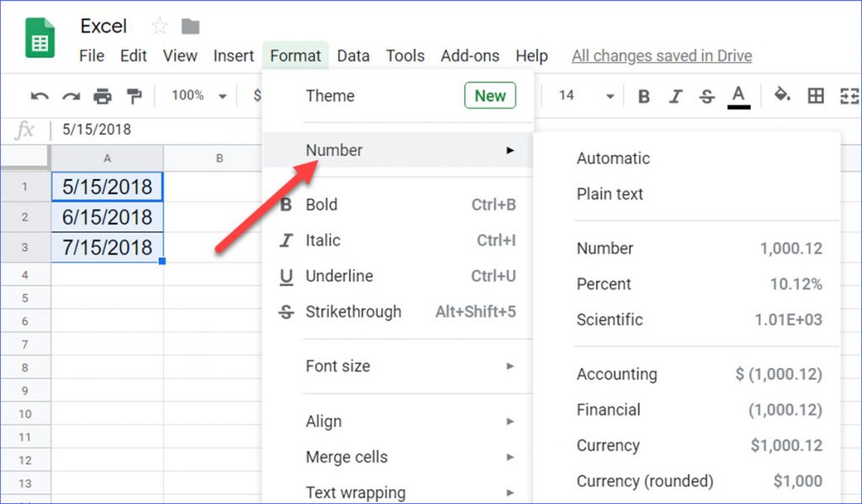The image size is (862, 504).
Task: Click the undo arrow in the toolbar
Action: pos(39,97)
